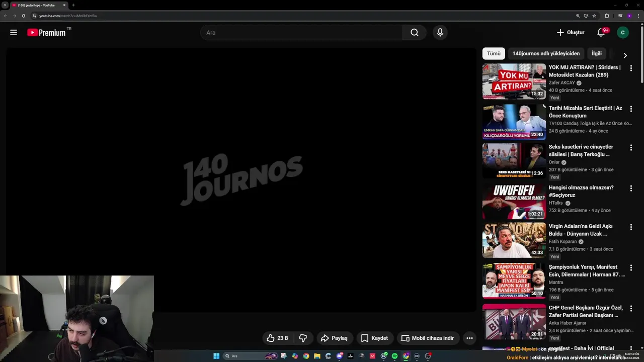The width and height of the screenshot is (644, 362).
Task: Select the İlgili filter chip
Action: [597, 53]
